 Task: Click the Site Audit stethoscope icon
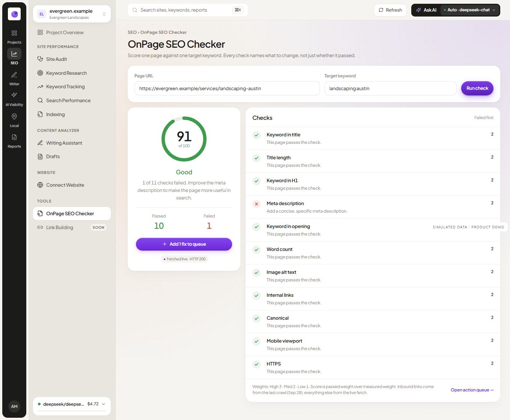click(x=40, y=59)
